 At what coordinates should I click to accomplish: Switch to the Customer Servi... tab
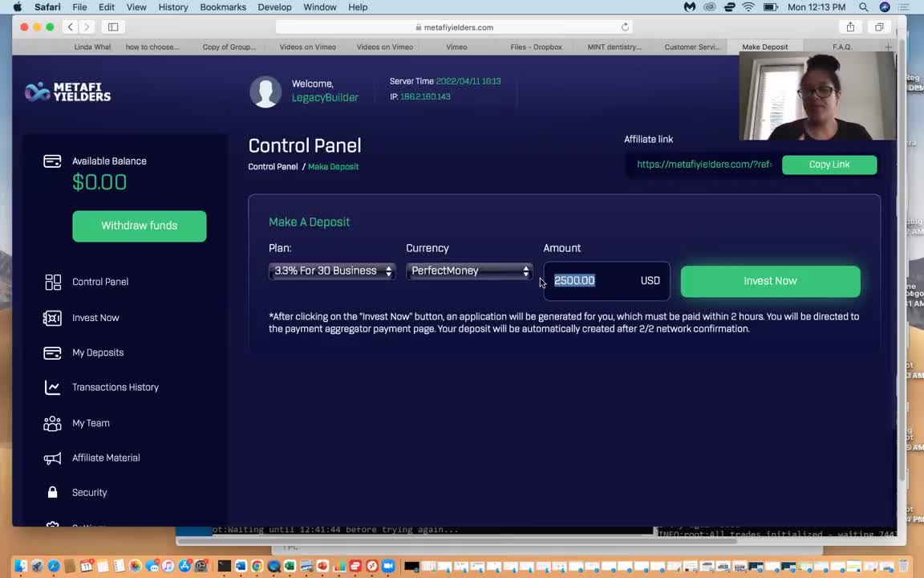point(692,47)
